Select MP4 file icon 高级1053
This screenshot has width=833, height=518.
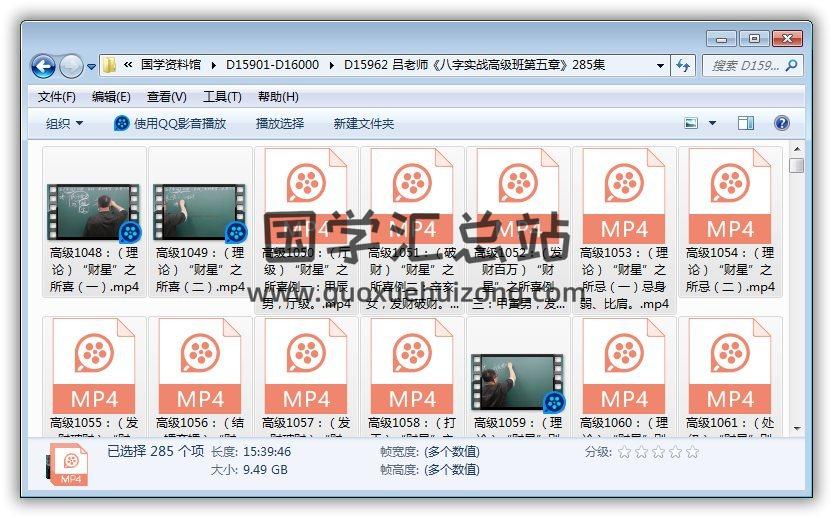(x=624, y=196)
